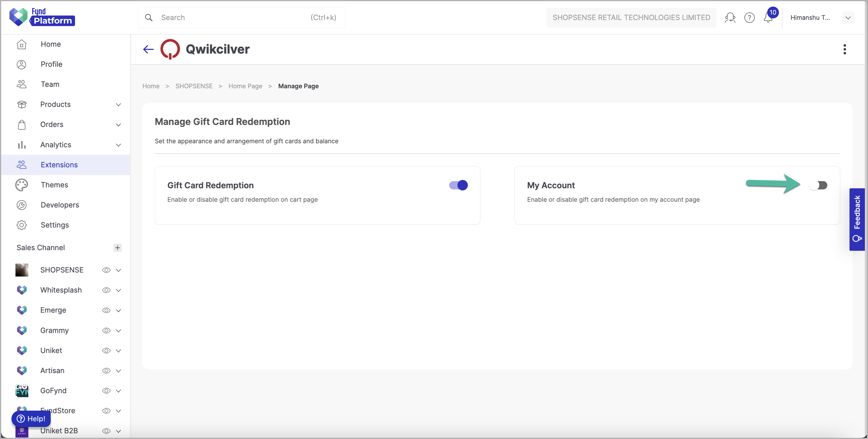The height and width of the screenshot is (439, 868).
Task: Toggle GoFynd channel eye visibility
Action: point(106,391)
